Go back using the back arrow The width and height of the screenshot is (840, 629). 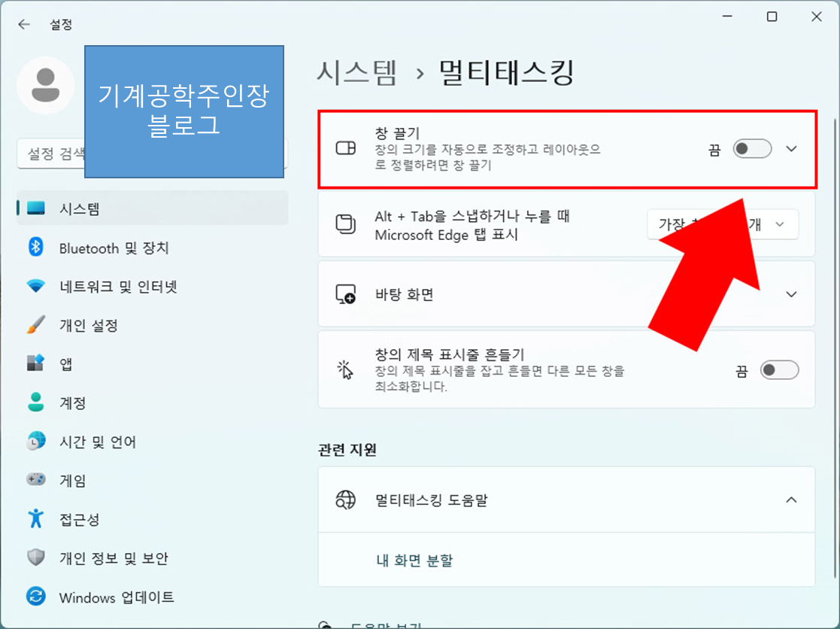coord(23,24)
